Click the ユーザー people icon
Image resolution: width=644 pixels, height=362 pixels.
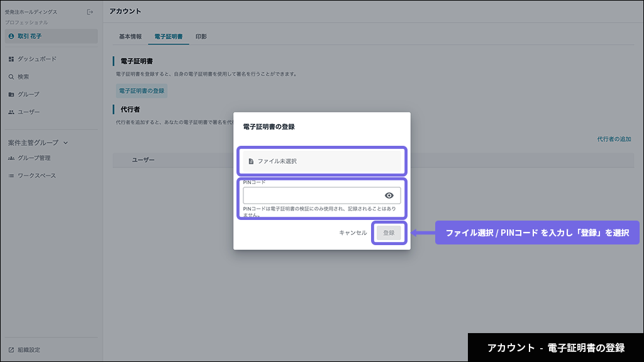[11, 112]
